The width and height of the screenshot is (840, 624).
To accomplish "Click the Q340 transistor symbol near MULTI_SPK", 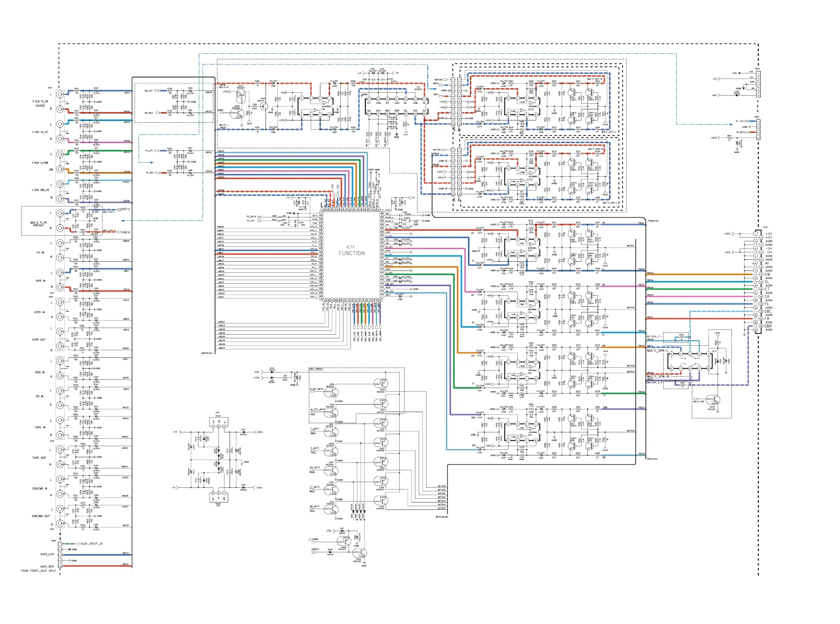I will click(x=713, y=399).
